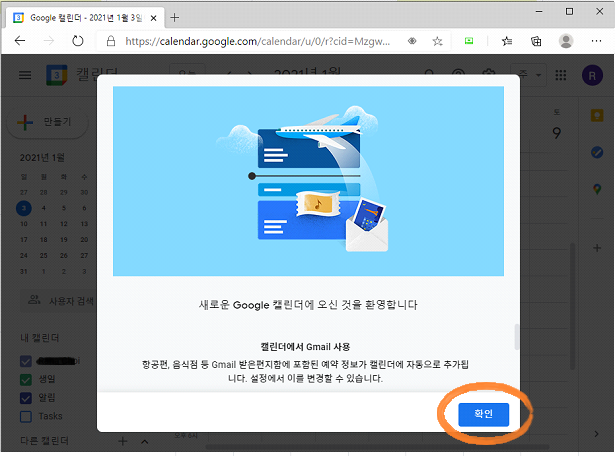Viewport: 616px width, 456px height.
Task: Click the dialog's vertical scrollbar thumb
Action: [x=516, y=337]
